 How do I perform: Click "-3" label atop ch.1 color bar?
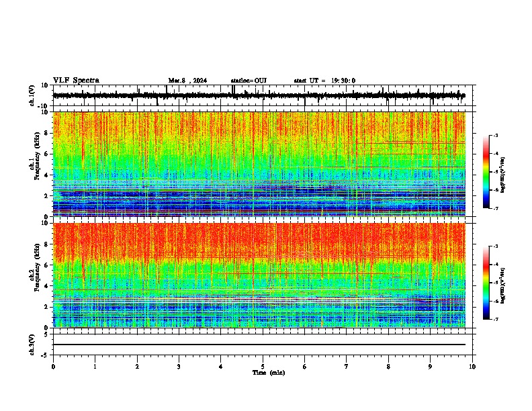(495, 136)
